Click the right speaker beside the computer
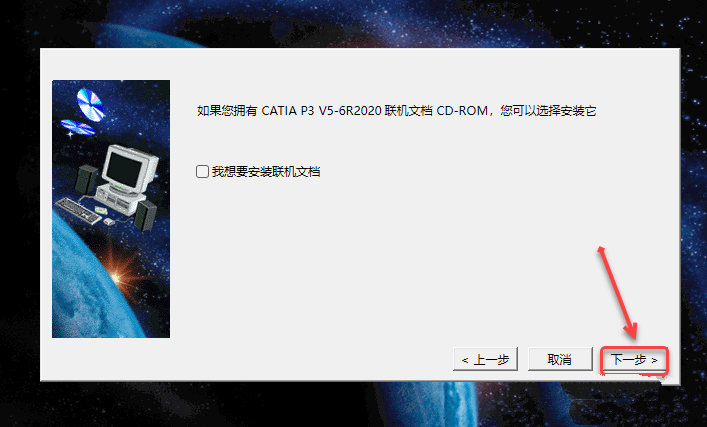The height and width of the screenshot is (427, 707). (x=145, y=215)
